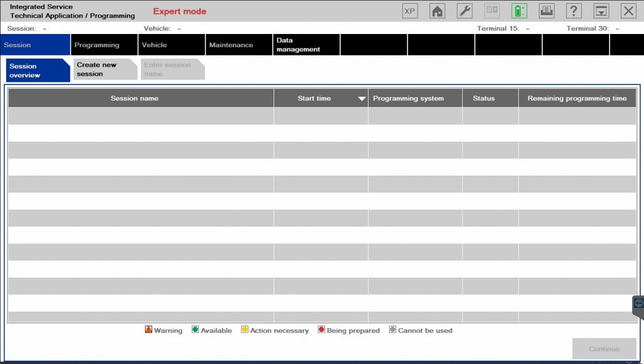Go to home screen icon
644x364 pixels.
437,11
